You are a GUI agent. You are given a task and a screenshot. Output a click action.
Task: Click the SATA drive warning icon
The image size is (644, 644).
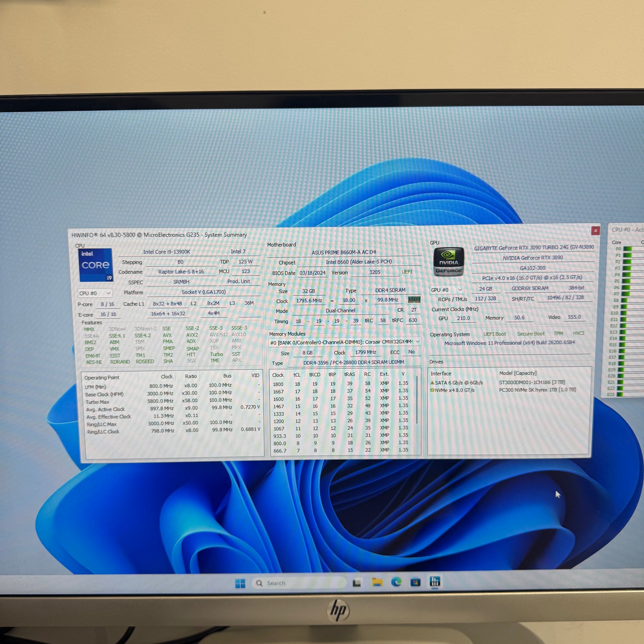[x=432, y=383]
